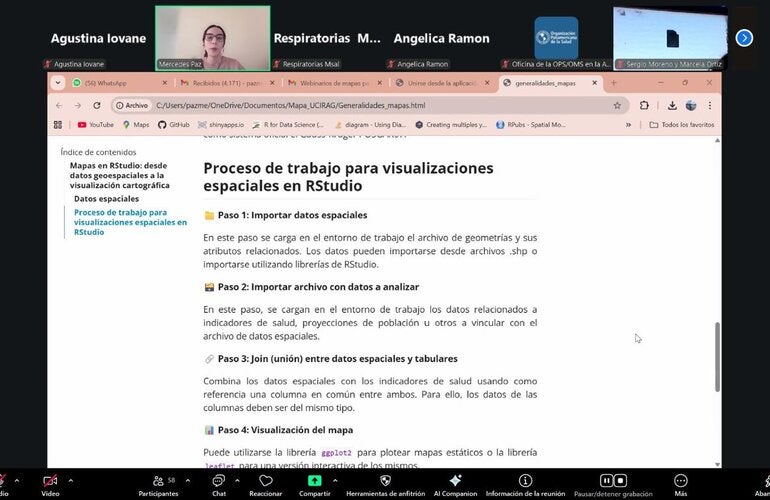Open Herramientas de anfitrión shield icon
This screenshot has height=500, width=770.
click(x=385, y=480)
